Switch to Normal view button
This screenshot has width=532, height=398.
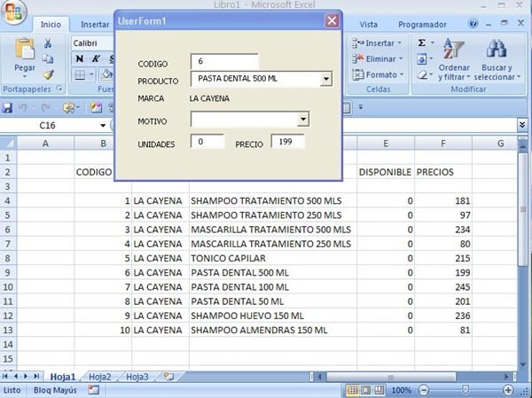tap(353, 390)
